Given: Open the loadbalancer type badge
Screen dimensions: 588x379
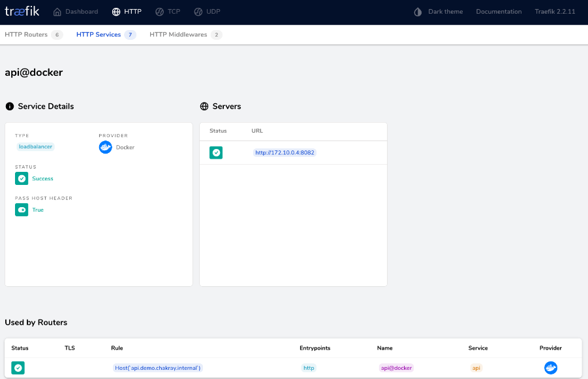Looking at the screenshot, I should [x=35, y=146].
